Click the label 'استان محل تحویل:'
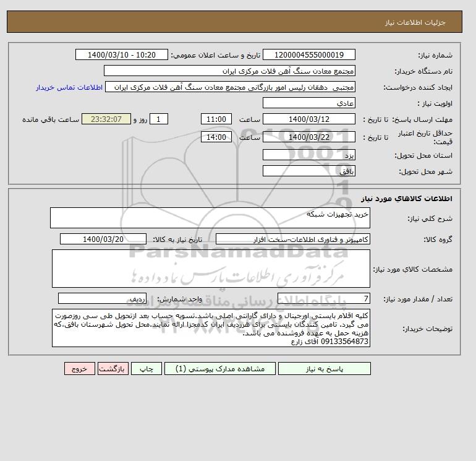The image size is (476, 461). (x=423, y=155)
